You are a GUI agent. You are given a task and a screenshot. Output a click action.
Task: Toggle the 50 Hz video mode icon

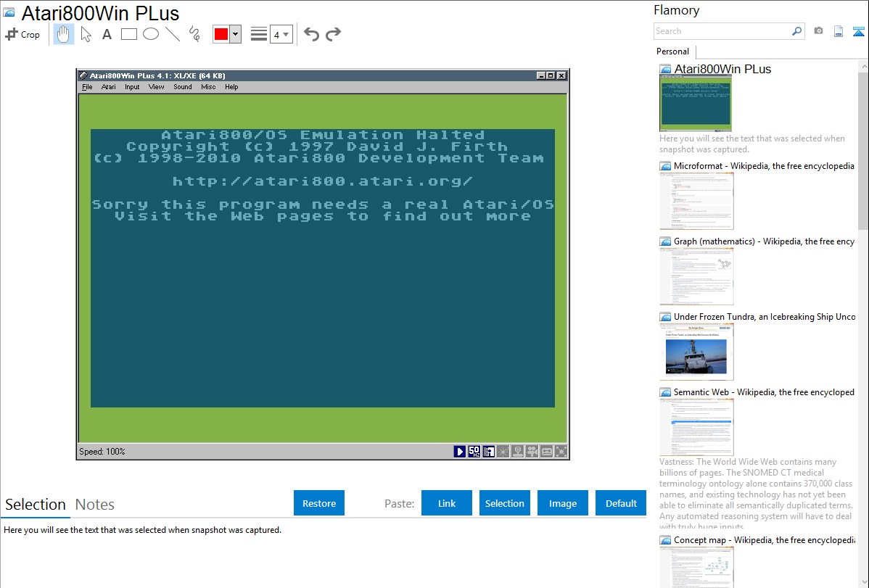(x=474, y=452)
